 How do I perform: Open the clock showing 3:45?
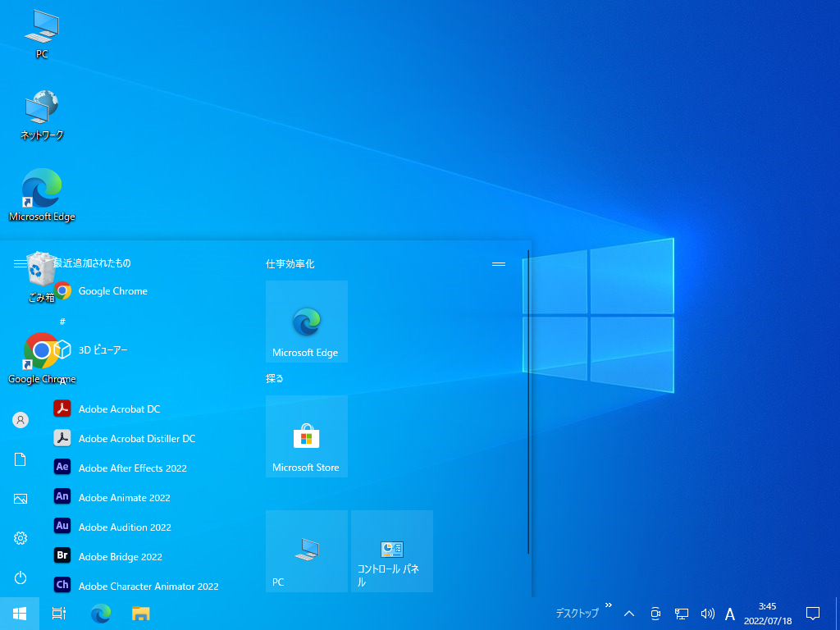coord(768,614)
